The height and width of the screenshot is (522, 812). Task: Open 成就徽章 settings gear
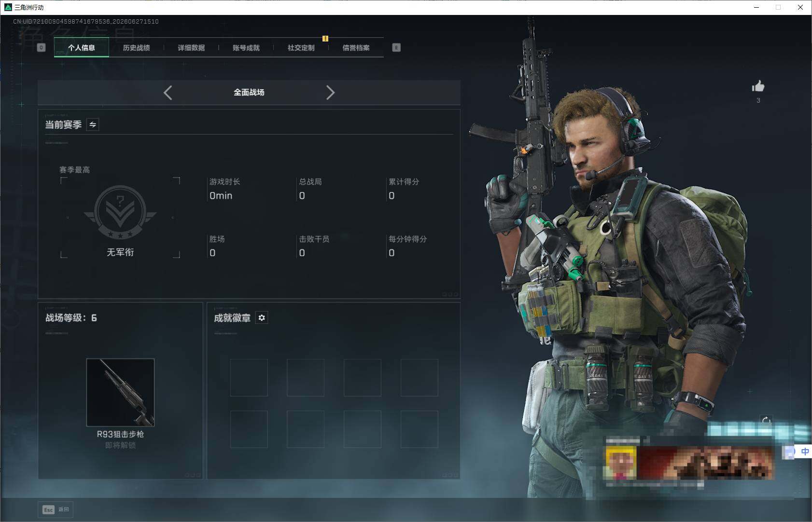point(262,317)
